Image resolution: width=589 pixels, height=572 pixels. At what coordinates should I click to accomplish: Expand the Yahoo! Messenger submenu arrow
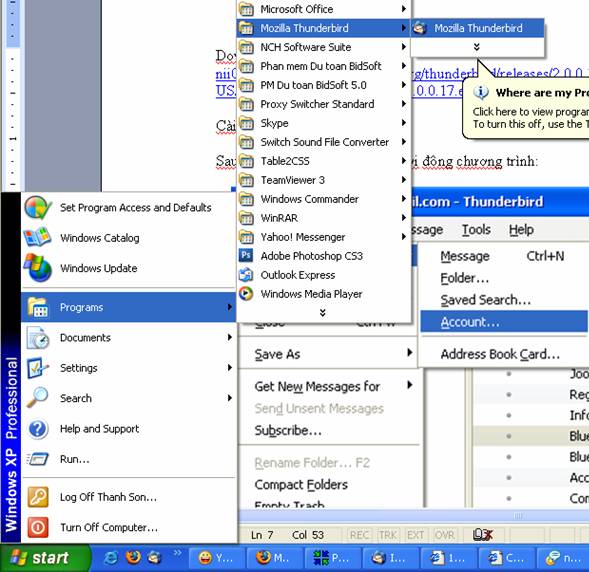click(x=404, y=237)
